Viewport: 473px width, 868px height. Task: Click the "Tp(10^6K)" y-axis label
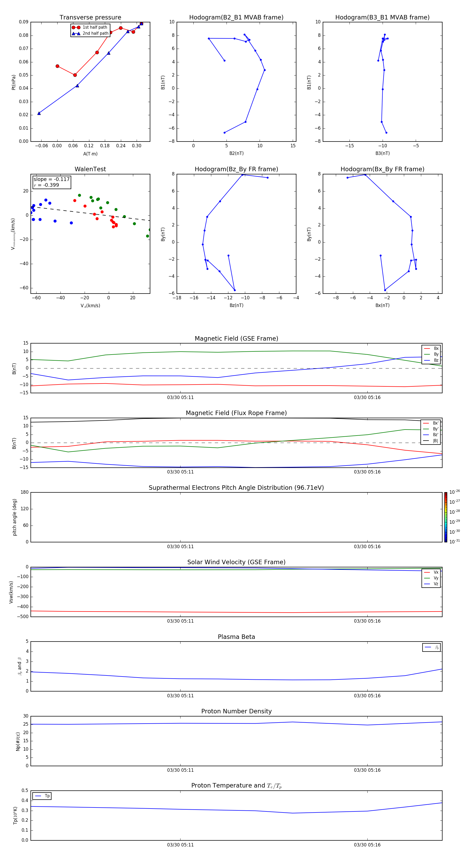pos(15,816)
